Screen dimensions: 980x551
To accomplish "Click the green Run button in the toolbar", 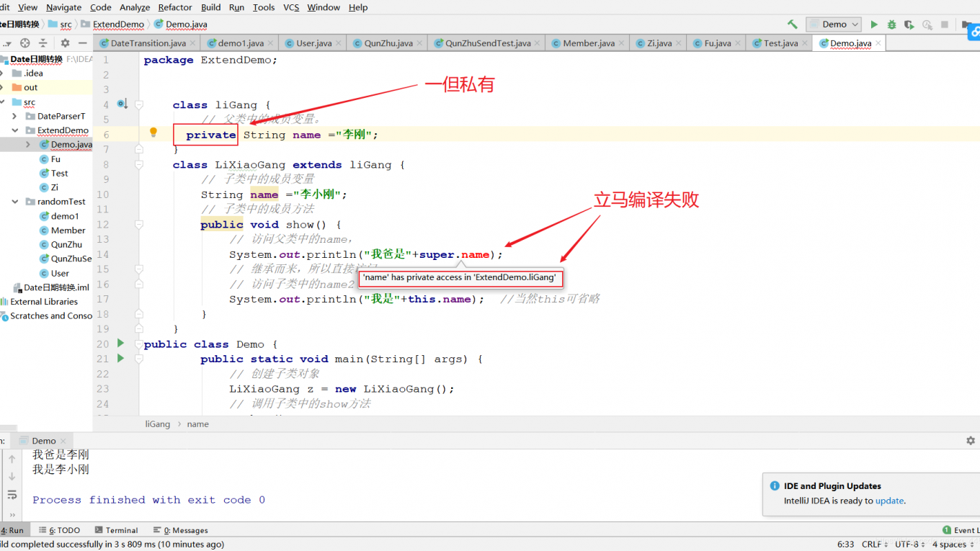I will (874, 24).
